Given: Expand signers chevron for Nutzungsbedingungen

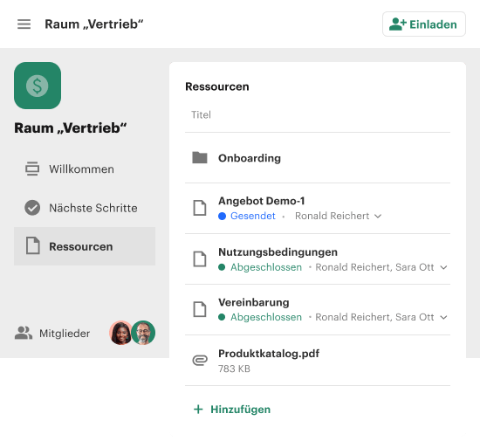Looking at the screenshot, I should pyautogui.click(x=443, y=267).
